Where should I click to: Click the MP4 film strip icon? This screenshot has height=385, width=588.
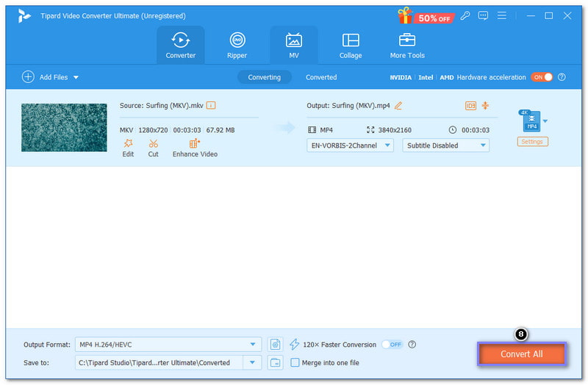[x=312, y=130]
